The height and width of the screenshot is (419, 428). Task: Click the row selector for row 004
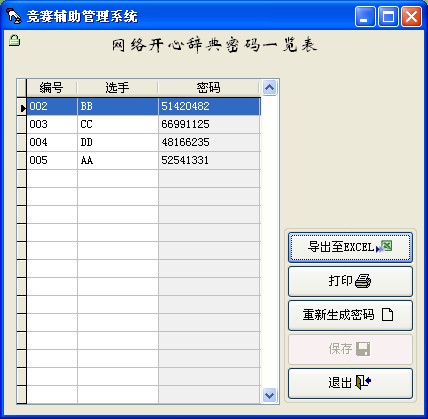(x=22, y=142)
